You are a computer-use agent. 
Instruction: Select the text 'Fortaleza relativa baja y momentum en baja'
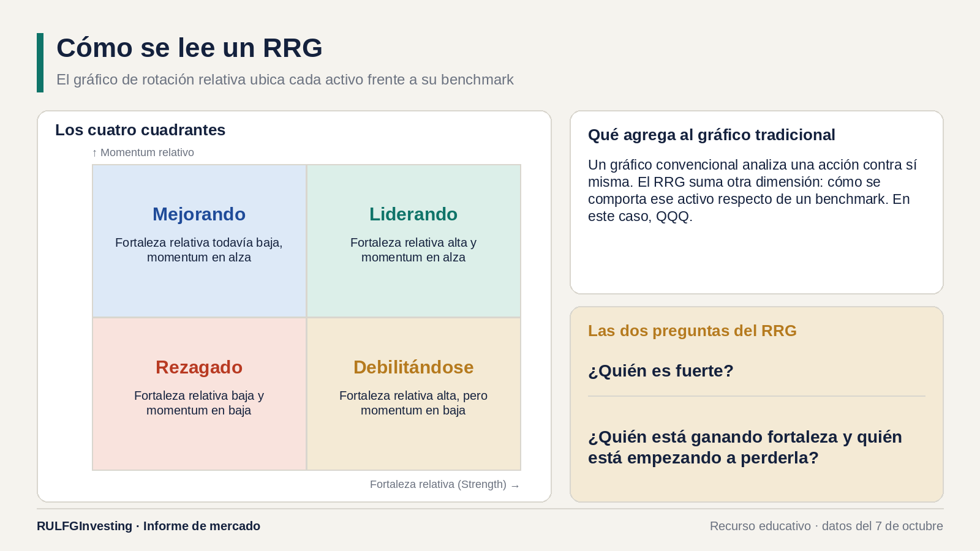(199, 403)
